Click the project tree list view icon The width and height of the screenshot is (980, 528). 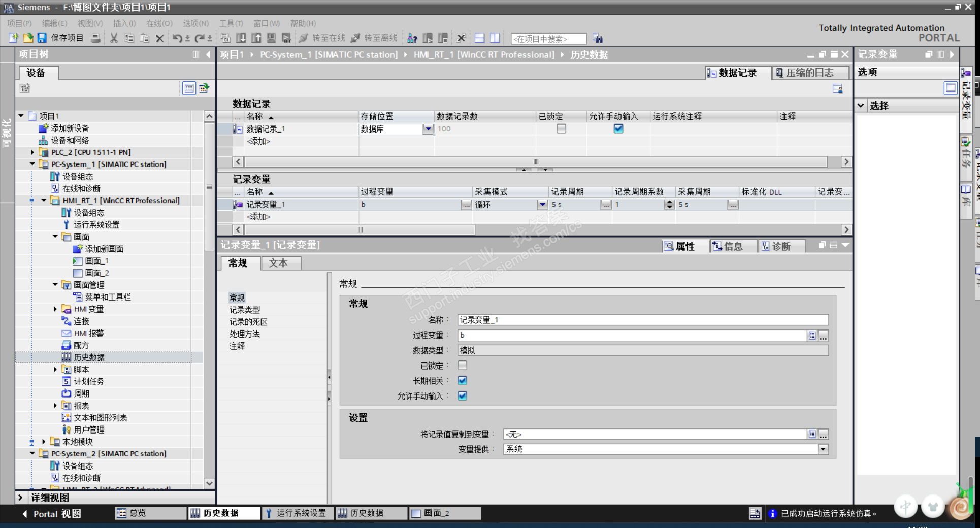point(189,88)
